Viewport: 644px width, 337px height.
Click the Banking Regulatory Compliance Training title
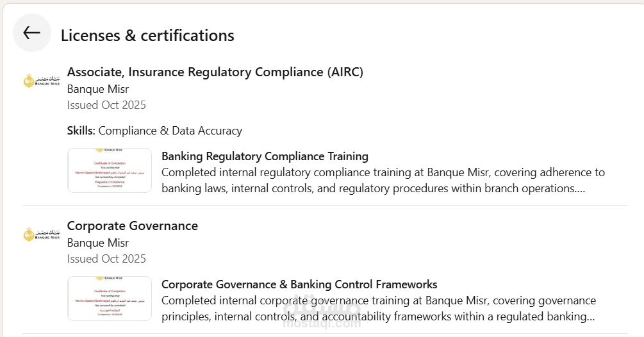click(x=265, y=156)
